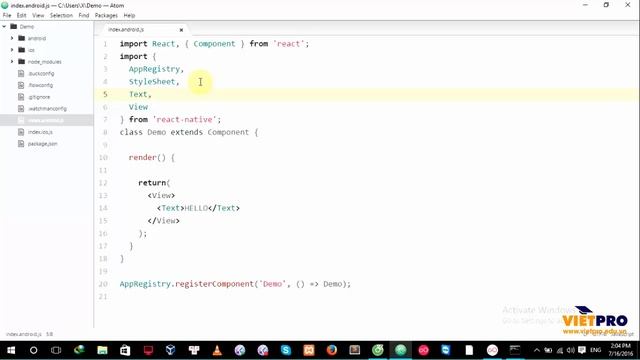Viewport: 640px width, 360px height.
Task: Open index.ios.js from the tree view
Action: point(40,132)
